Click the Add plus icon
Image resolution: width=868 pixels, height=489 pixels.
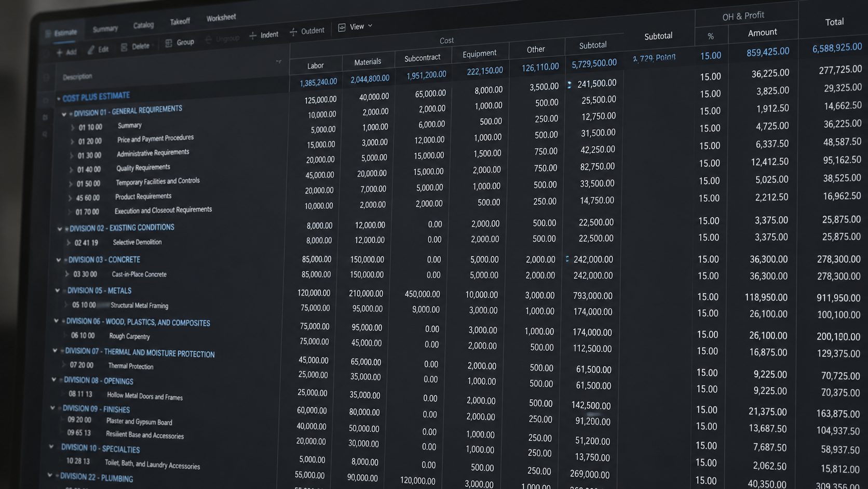[x=60, y=52]
